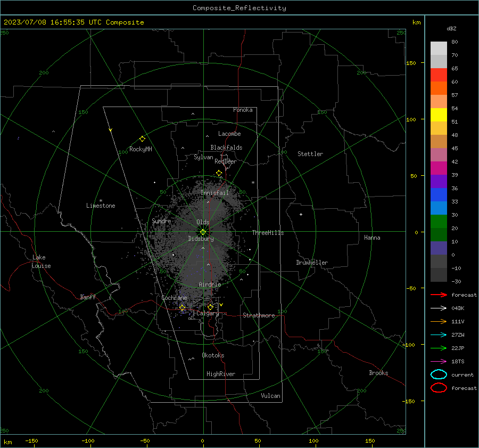Click the white plus marker west of Hanna
Image resolution: width=479 pixels, height=448 pixels.
pyautogui.click(x=301, y=214)
